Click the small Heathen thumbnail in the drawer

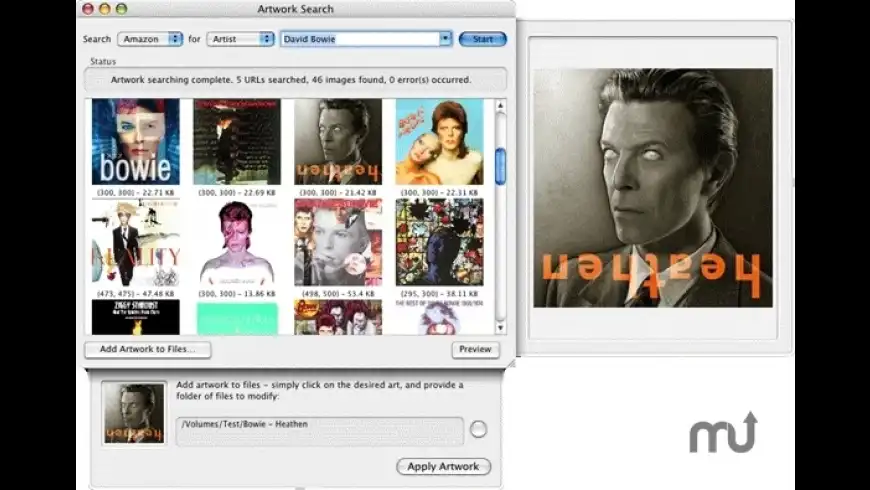(134, 413)
